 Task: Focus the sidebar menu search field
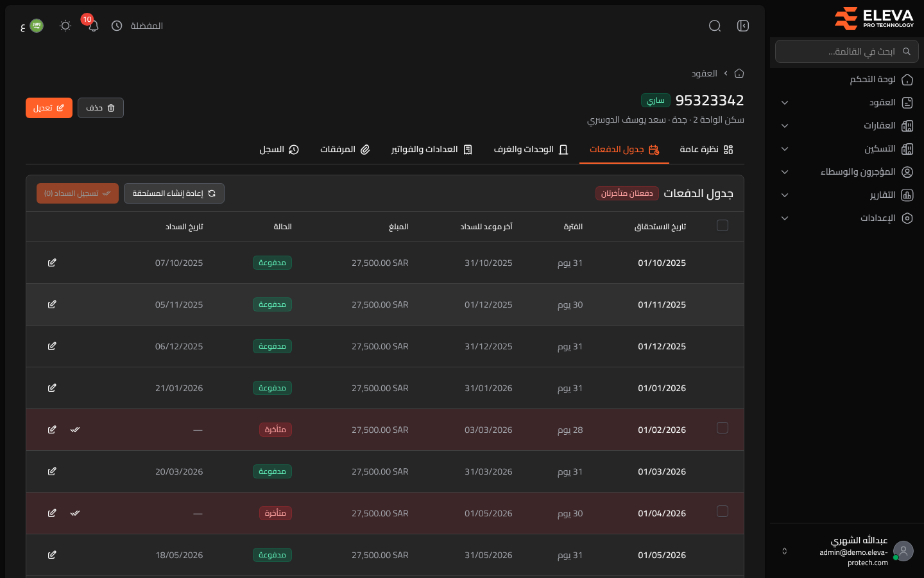click(x=847, y=51)
